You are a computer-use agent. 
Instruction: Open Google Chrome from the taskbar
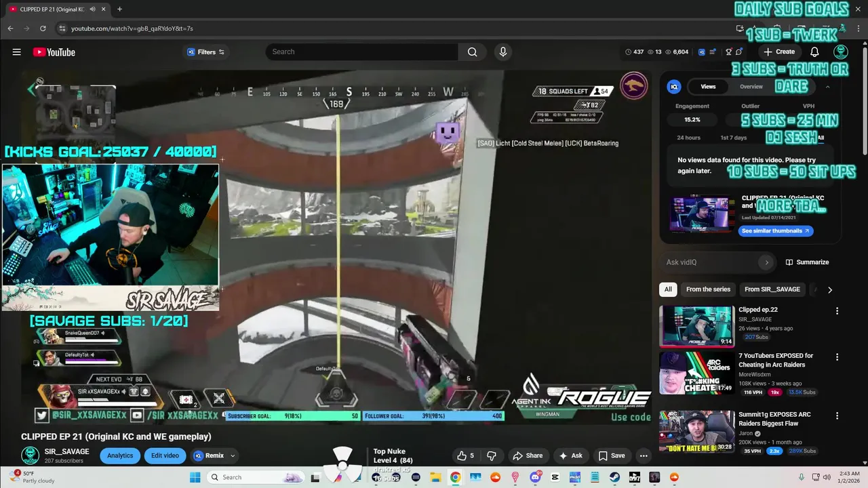455,477
